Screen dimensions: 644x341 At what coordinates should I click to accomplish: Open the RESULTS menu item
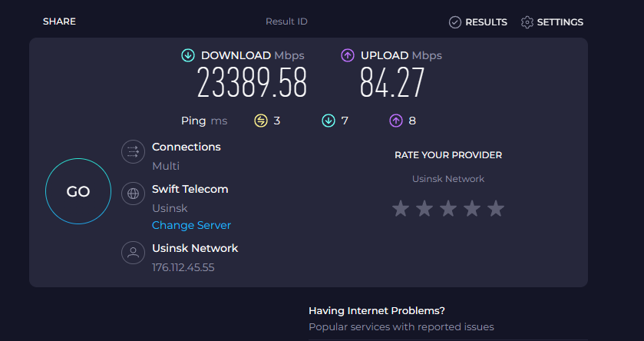tap(486, 22)
